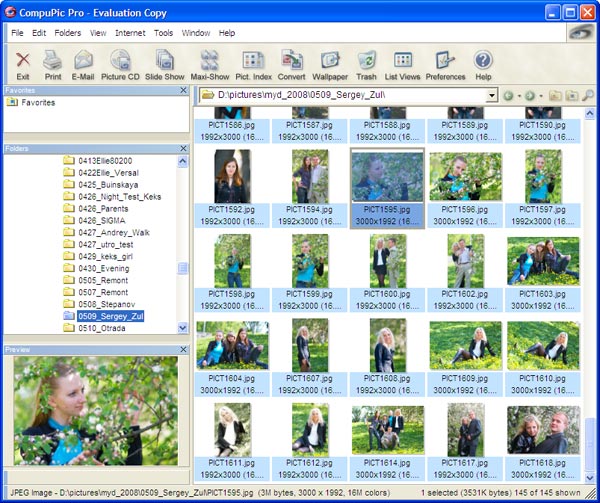This screenshot has height=503, width=600.
Task: Open the Tools menu
Action: [x=163, y=33]
